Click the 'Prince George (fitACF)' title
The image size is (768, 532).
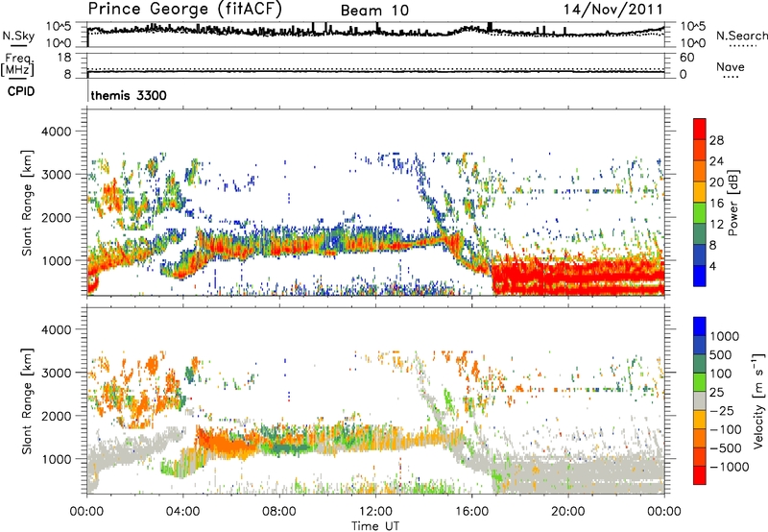[x=184, y=10]
